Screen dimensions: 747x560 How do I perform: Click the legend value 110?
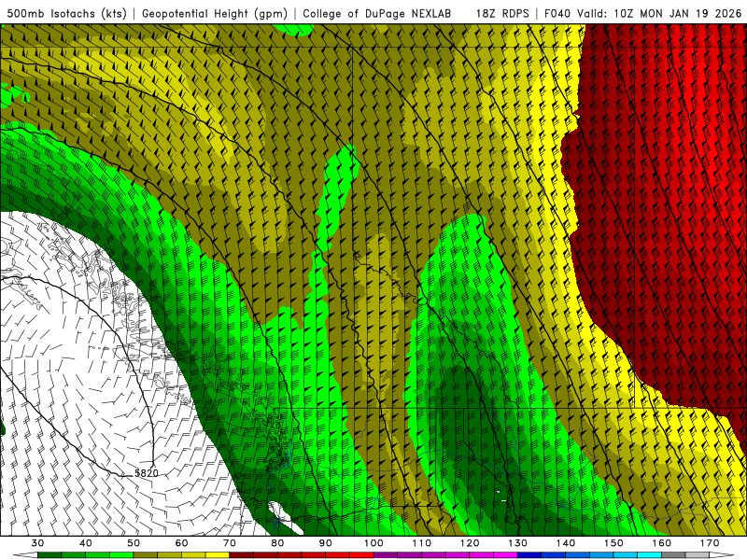pyautogui.click(x=422, y=543)
